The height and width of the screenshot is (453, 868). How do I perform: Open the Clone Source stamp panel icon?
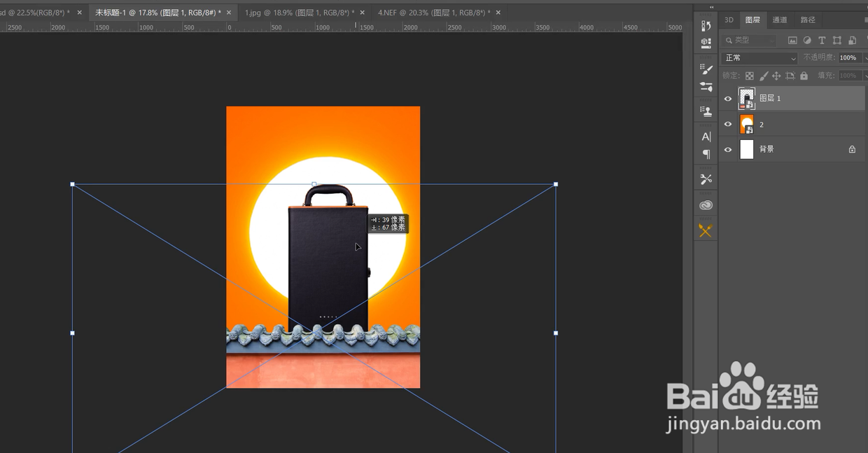(706, 111)
